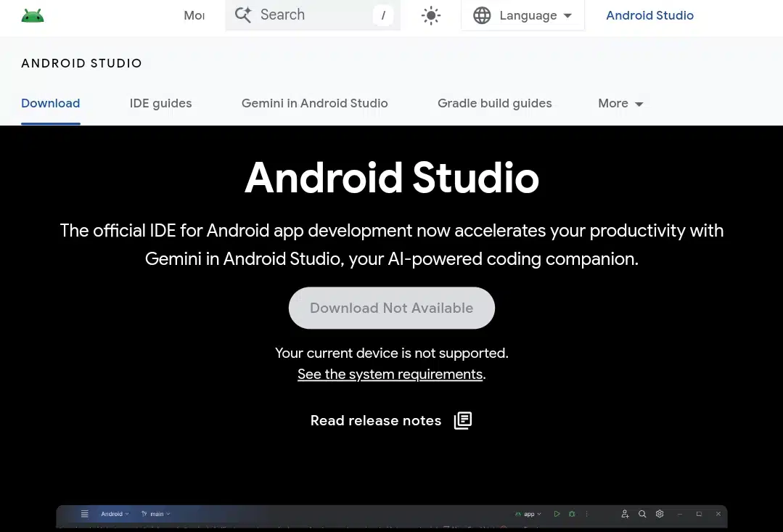Select the Download tab
Viewport: 783px width, 532px height.
[x=51, y=103]
